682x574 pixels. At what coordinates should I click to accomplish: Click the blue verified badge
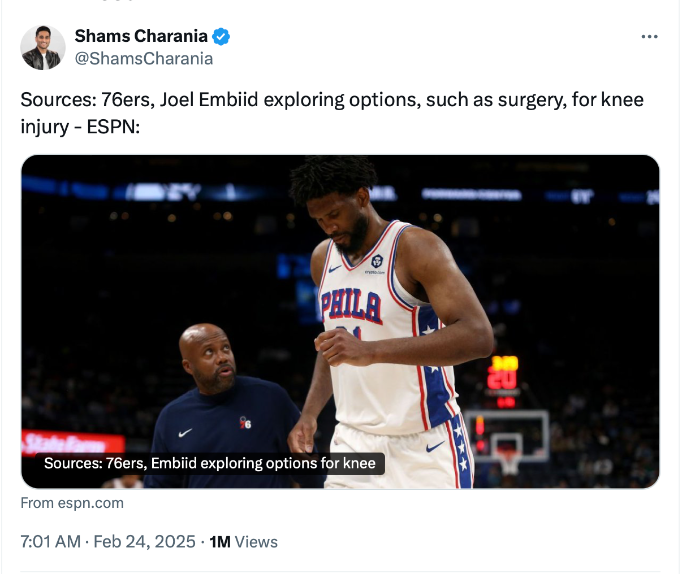pos(221,37)
